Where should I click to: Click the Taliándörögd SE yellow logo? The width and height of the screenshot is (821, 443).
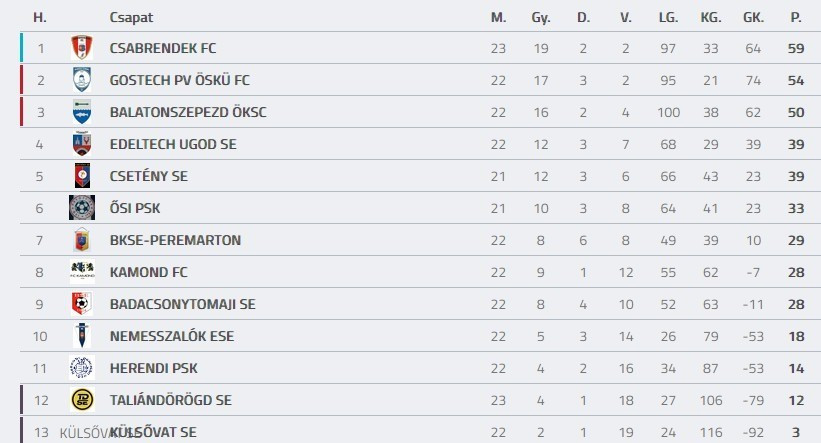(x=81, y=400)
